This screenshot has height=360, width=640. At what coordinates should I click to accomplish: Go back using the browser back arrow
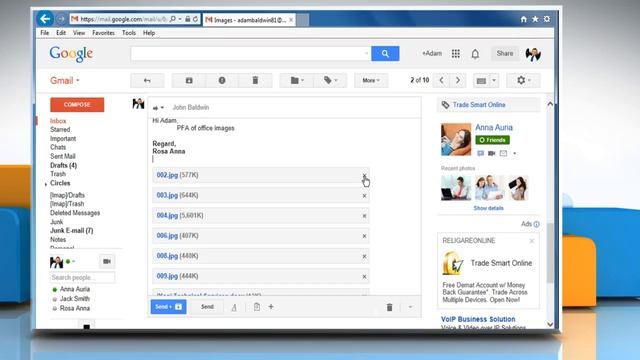point(45,18)
